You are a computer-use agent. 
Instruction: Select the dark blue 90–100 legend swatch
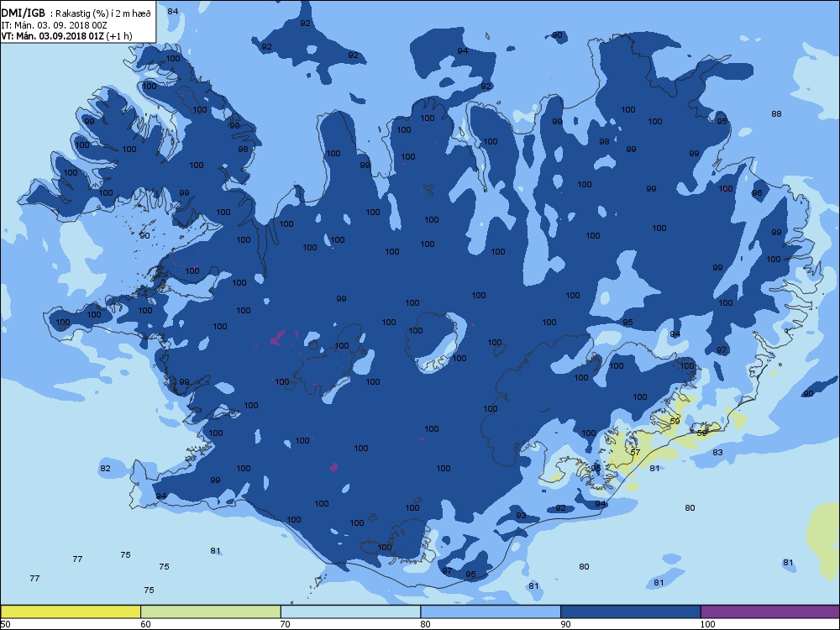coord(631,612)
